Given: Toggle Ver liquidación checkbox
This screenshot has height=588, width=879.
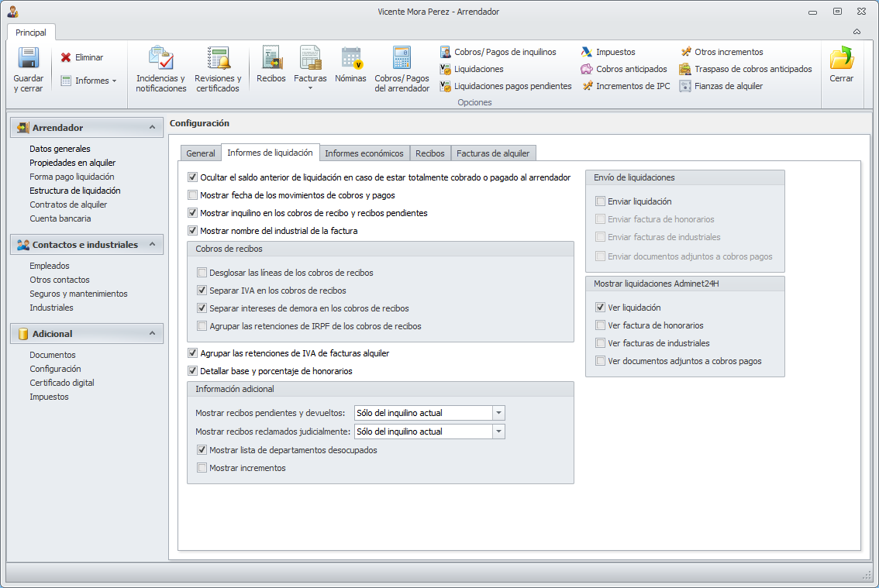Looking at the screenshot, I should point(601,308).
